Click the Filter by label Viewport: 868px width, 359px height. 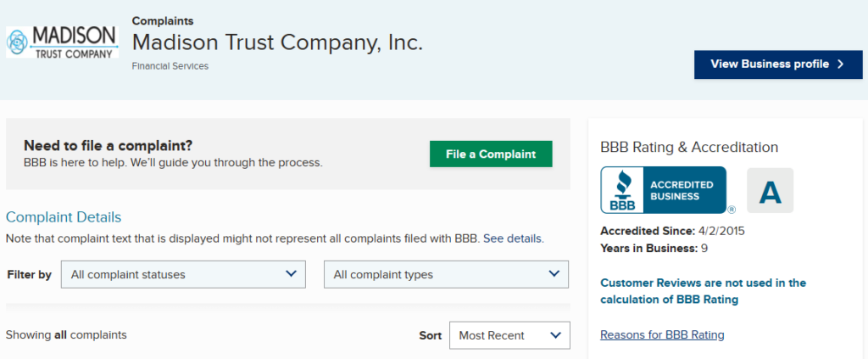pyautogui.click(x=30, y=275)
